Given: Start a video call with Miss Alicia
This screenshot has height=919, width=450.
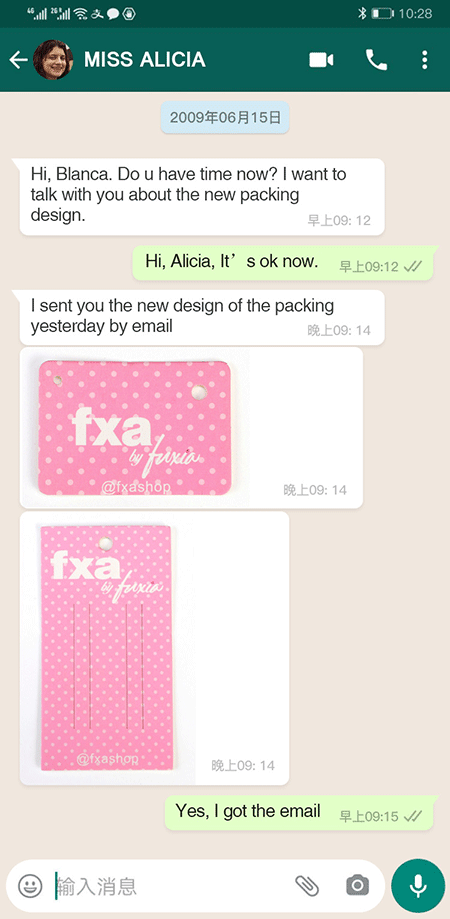Looking at the screenshot, I should (321, 60).
